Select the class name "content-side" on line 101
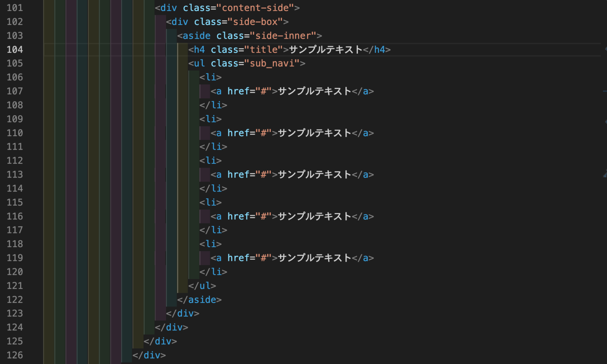This screenshot has height=364, width=607. tap(256, 8)
